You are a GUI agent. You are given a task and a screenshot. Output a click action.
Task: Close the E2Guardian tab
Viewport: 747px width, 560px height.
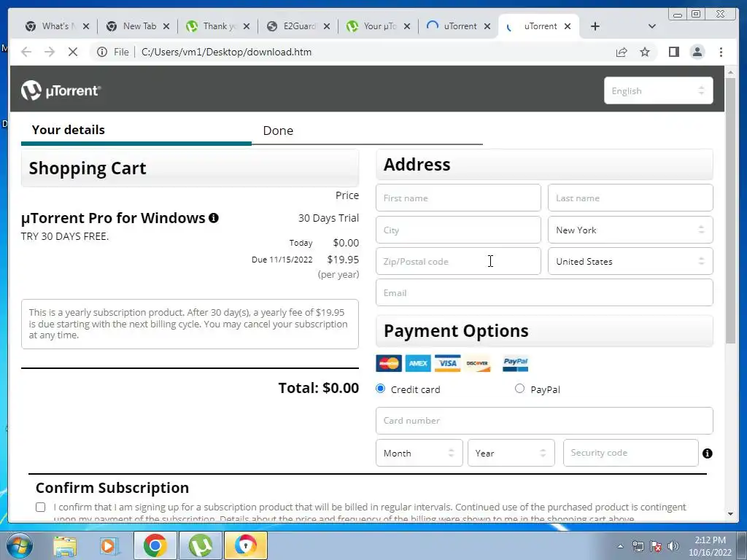[326, 26]
